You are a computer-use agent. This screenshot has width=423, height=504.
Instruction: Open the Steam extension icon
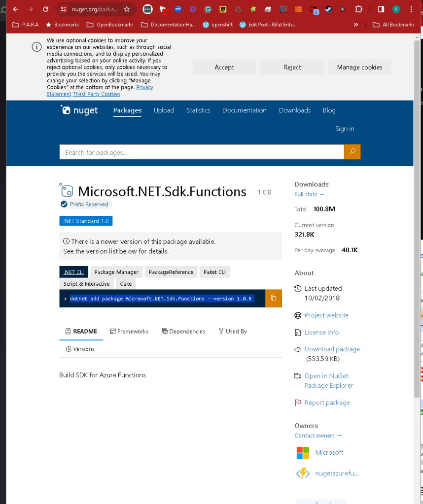tap(328, 9)
